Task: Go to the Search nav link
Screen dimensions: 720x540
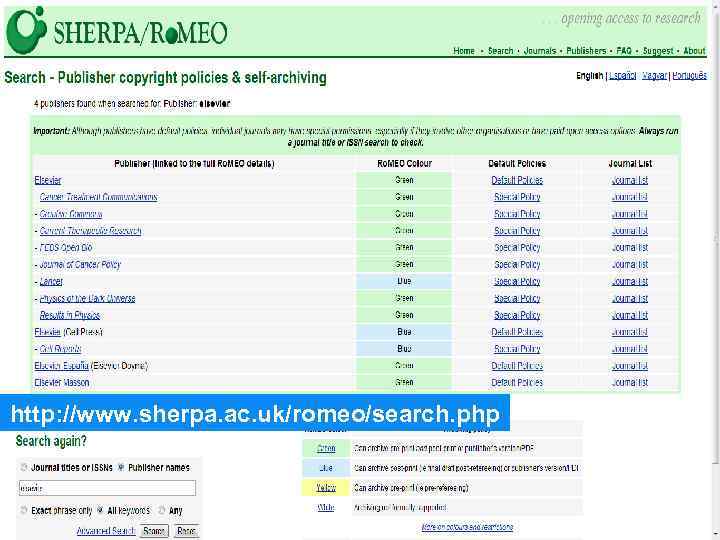Action: [500, 51]
